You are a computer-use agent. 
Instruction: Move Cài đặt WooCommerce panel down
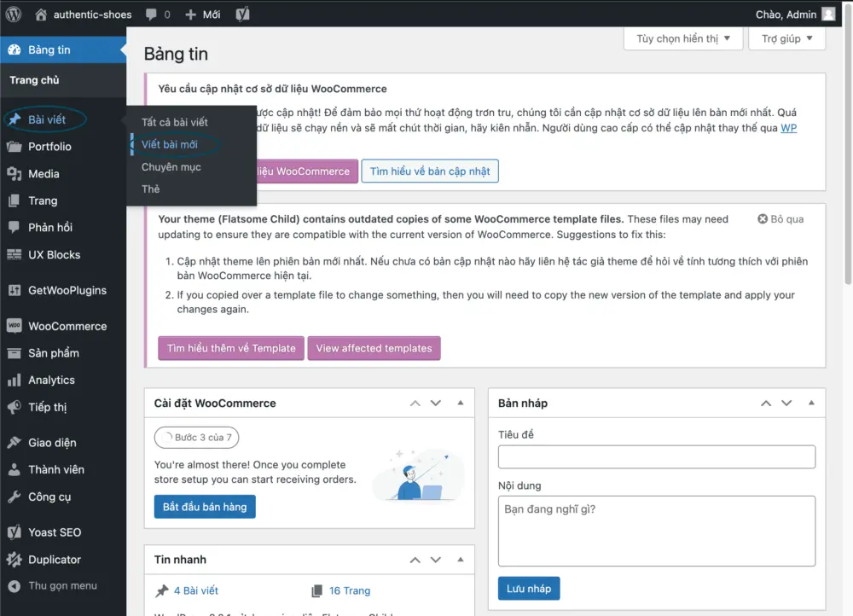click(x=436, y=404)
